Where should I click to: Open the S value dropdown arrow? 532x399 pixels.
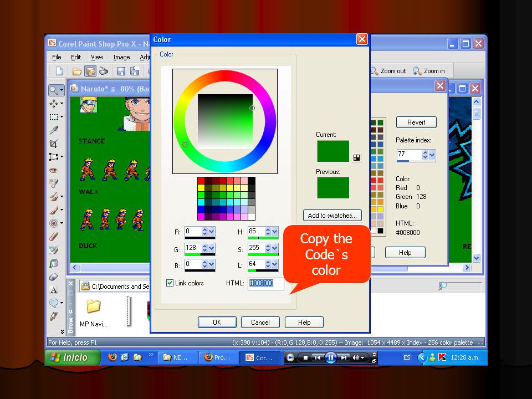click(275, 248)
